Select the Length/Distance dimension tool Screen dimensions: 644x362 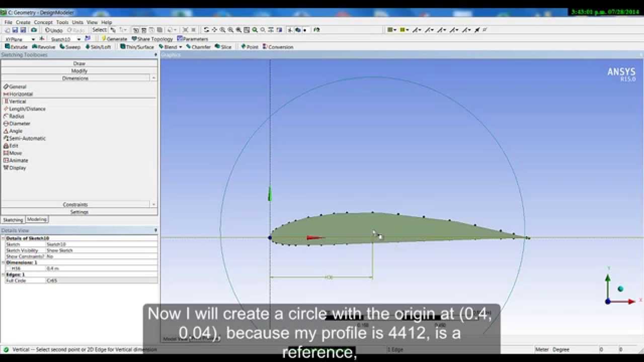24,109
